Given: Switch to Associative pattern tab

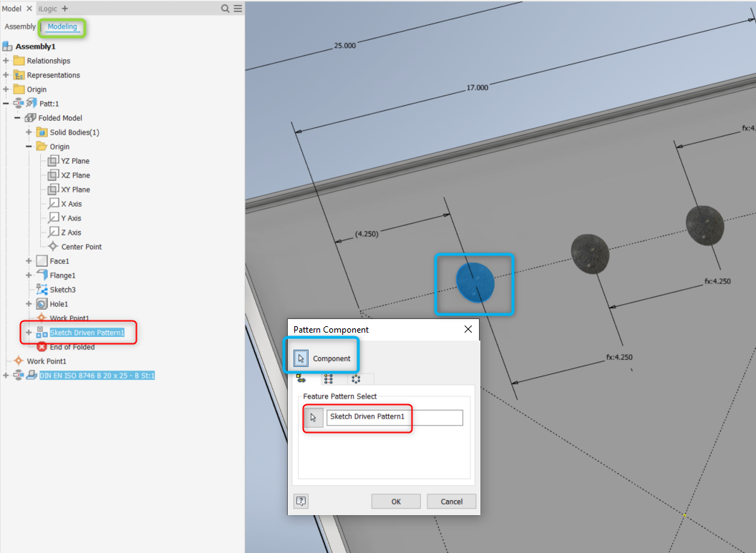Looking at the screenshot, I should click(302, 378).
